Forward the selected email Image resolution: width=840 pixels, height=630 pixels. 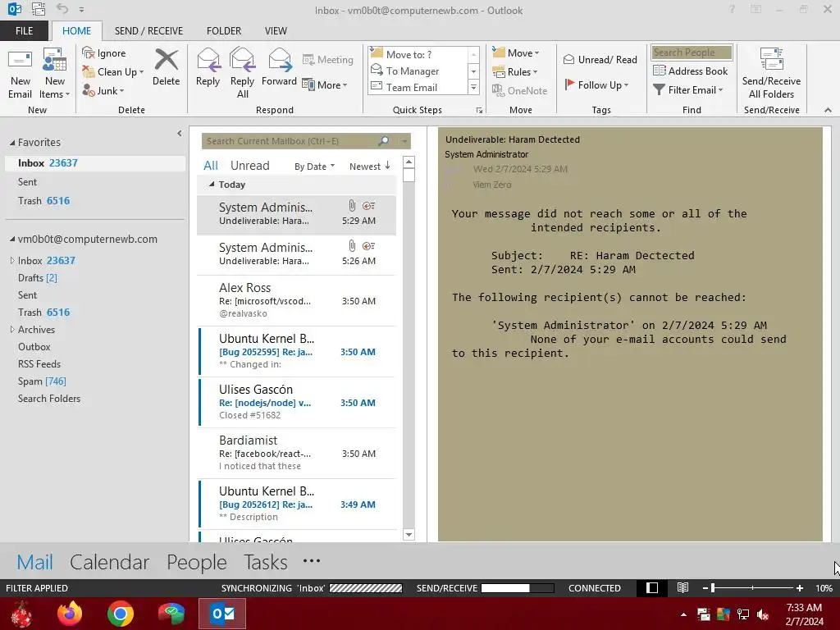(279, 68)
